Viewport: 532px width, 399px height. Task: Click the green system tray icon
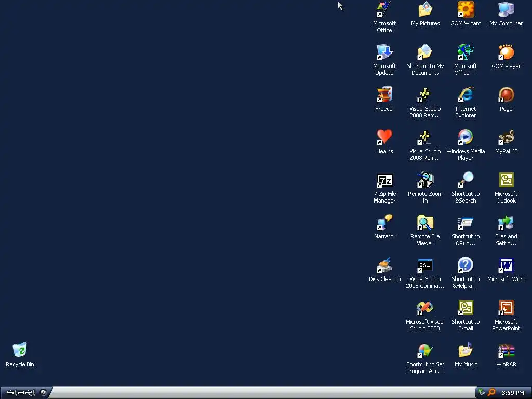[482, 393]
